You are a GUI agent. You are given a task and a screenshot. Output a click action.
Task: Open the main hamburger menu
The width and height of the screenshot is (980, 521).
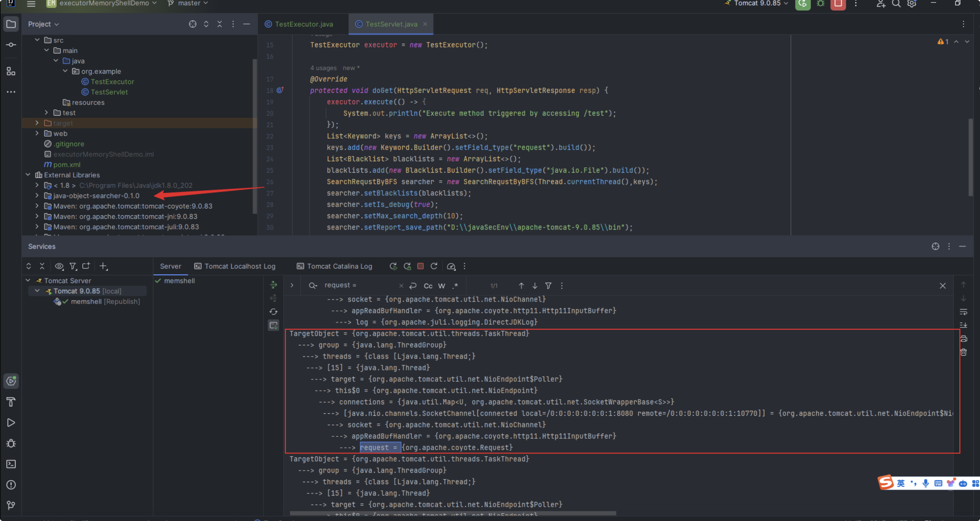[x=31, y=3]
